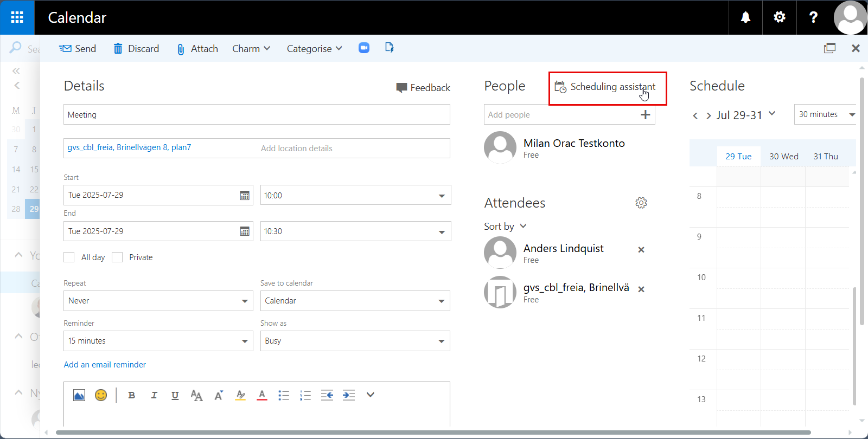Screen dimensions: 868x439
Task: Open the Attendees settings gear
Action: point(641,203)
